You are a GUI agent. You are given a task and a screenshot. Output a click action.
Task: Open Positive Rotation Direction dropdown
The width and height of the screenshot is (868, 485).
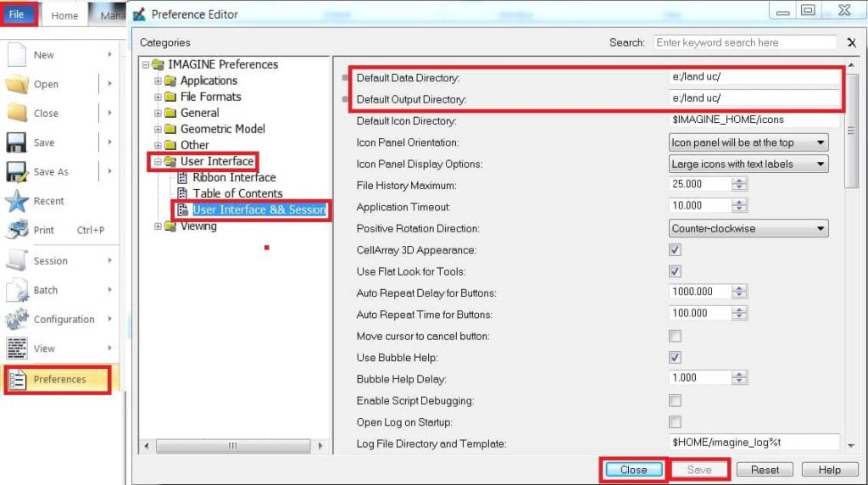pyautogui.click(x=748, y=228)
